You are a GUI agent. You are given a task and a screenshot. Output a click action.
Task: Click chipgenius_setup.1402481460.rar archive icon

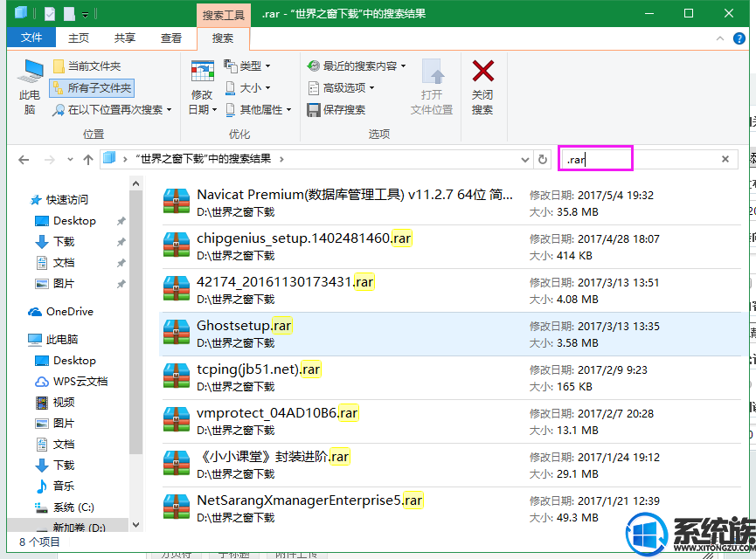[176, 245]
